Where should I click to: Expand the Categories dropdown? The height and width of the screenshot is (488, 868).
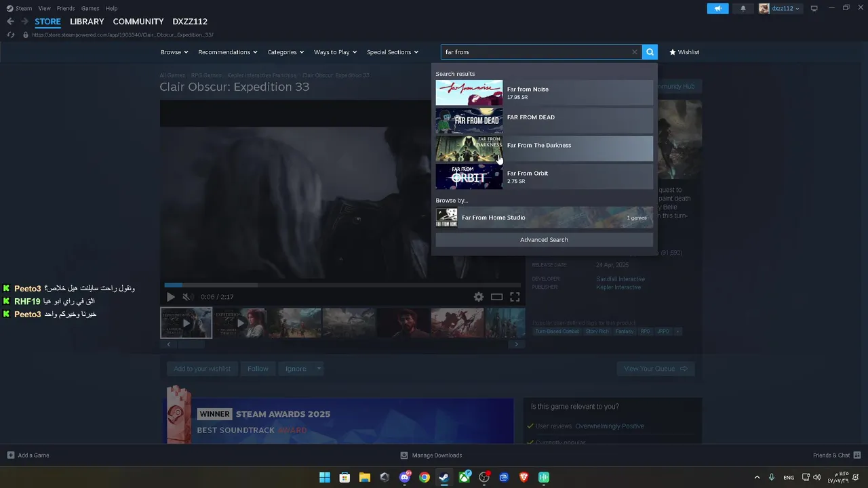coord(285,52)
